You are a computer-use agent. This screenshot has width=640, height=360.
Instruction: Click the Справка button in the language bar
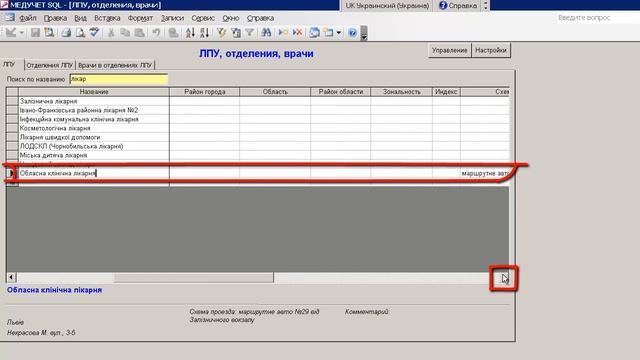(458, 6)
